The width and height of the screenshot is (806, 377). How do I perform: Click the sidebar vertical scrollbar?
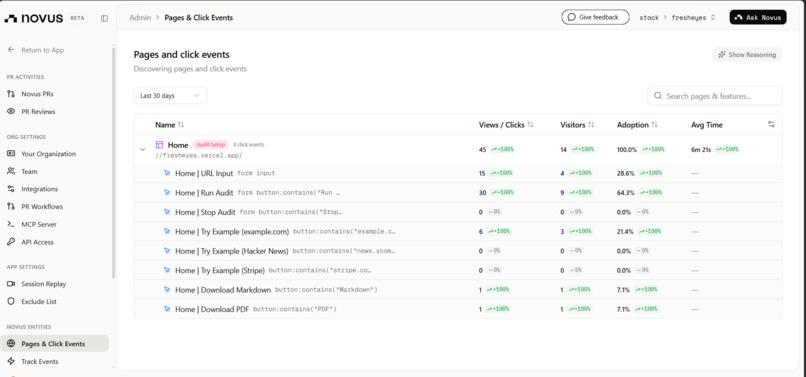[x=113, y=162]
